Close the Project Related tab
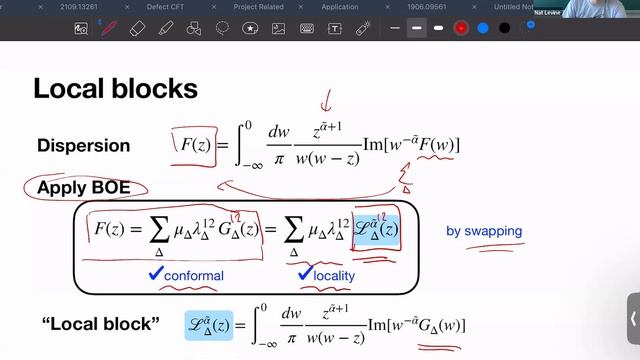 click(214, 7)
